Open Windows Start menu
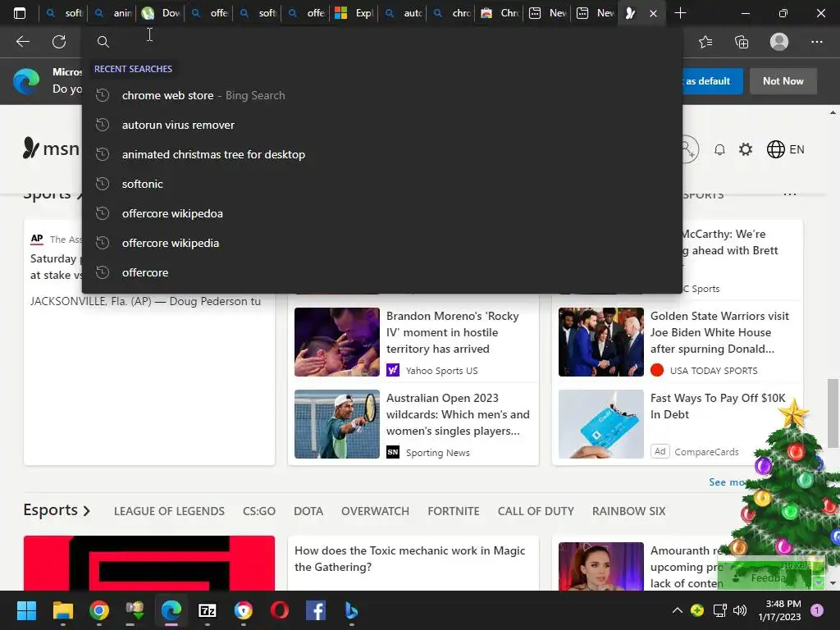 [x=26, y=610]
